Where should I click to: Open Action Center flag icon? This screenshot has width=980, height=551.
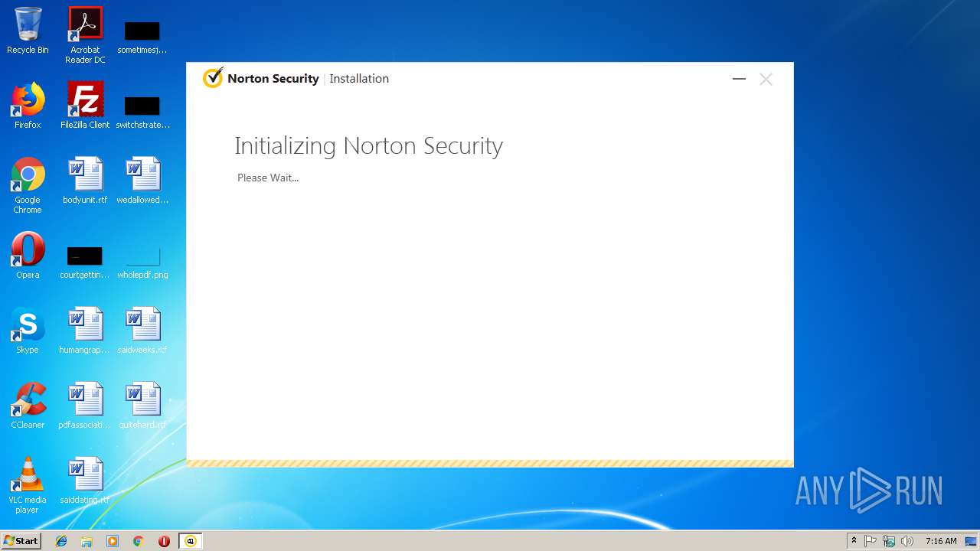pyautogui.click(x=871, y=541)
